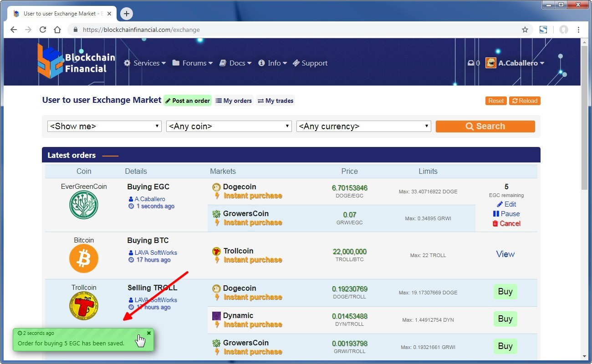The image size is (592, 364).
Task: Click the EverGreenCoin coin logo
Action: tap(84, 205)
